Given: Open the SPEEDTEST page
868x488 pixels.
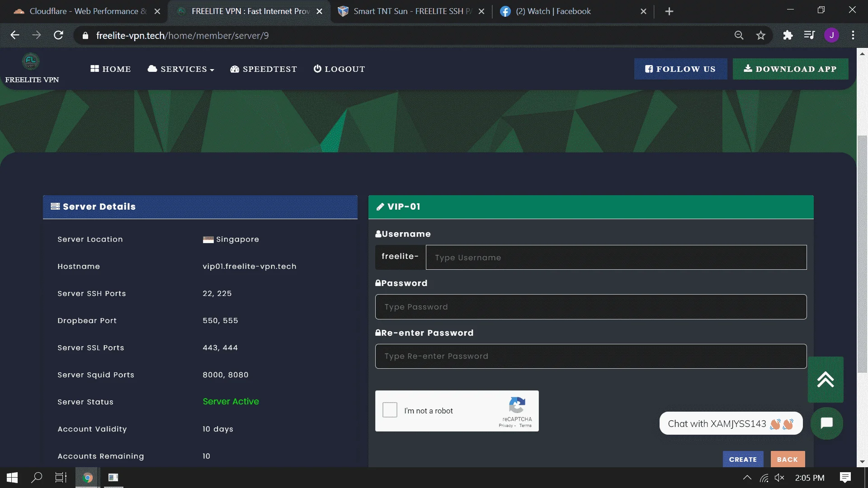Looking at the screenshot, I should tap(264, 69).
